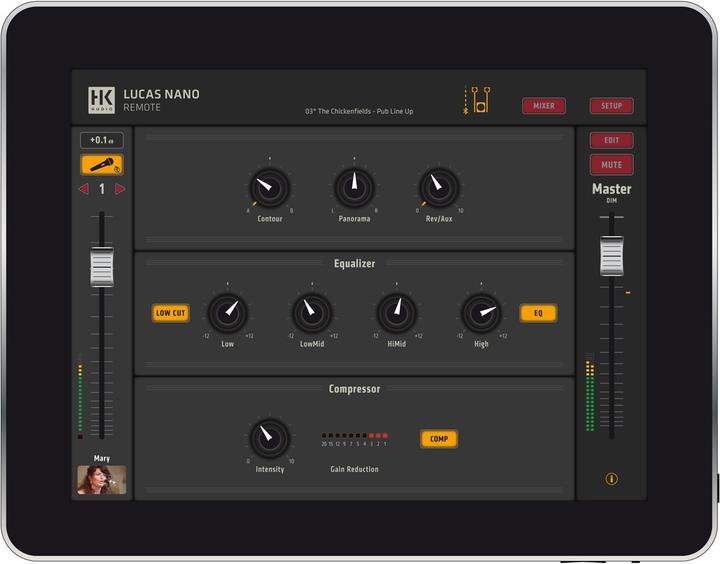Viewport: 720px width, 564px height.
Task: Click the High EQ knob
Action: pos(481,313)
